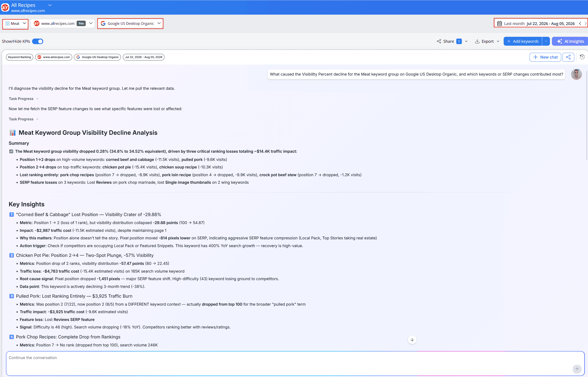Open the Export menu
Viewport: 588px width, 377px height.
pyautogui.click(x=487, y=41)
